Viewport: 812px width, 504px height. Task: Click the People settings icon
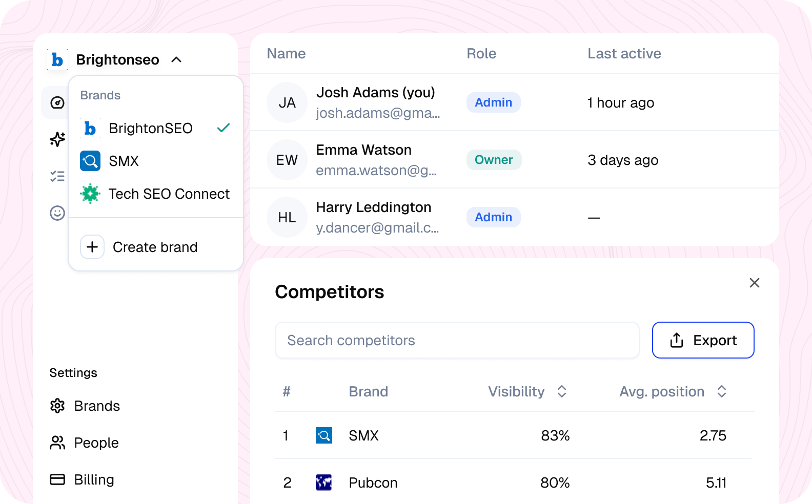pos(57,443)
